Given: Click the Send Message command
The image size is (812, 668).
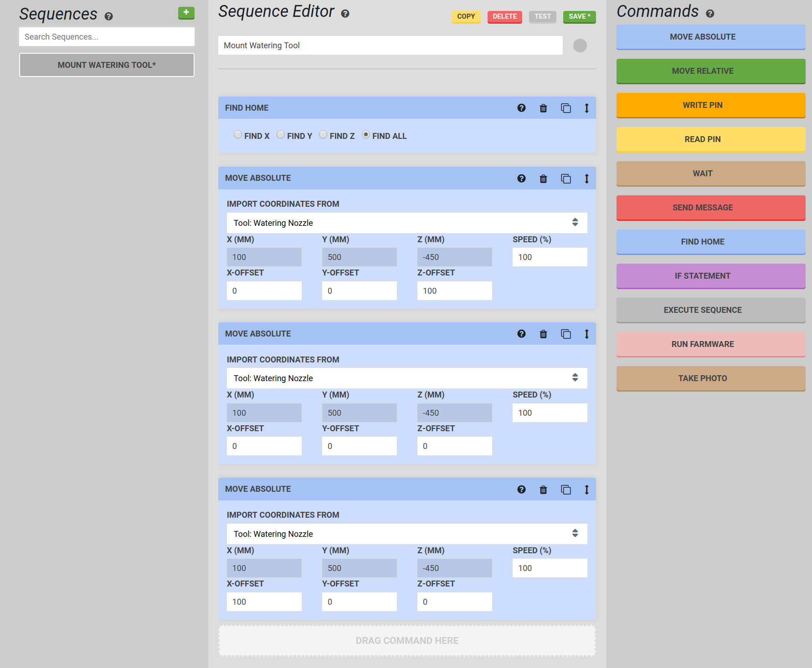Looking at the screenshot, I should click(x=710, y=208).
